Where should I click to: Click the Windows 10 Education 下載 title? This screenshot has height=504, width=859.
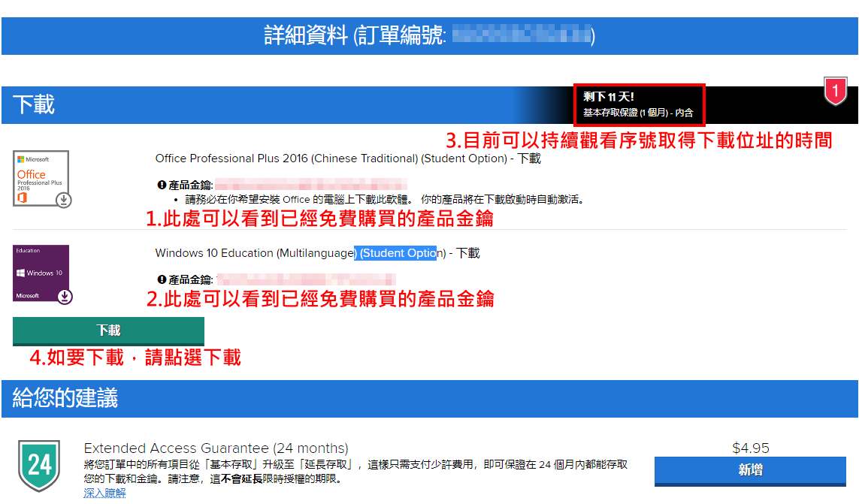coord(317,253)
